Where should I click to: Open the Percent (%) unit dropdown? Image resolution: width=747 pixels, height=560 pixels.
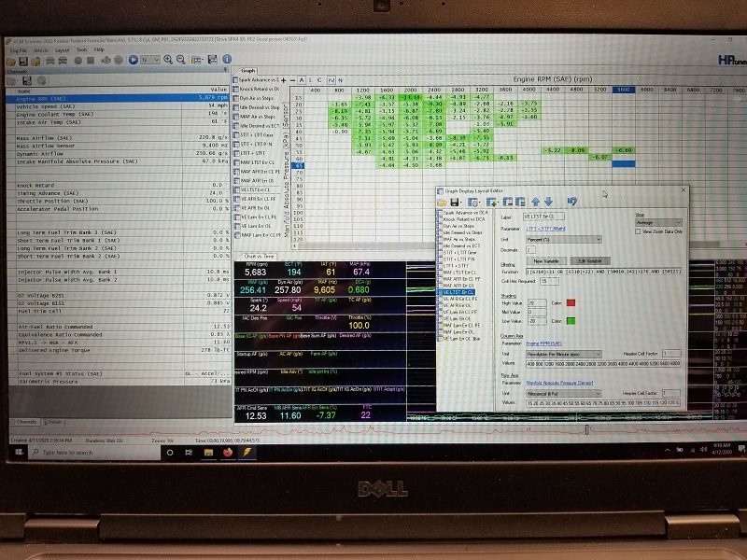564,239
